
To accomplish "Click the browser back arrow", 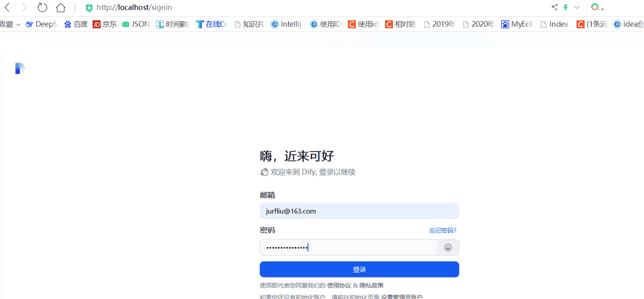I will [7, 8].
